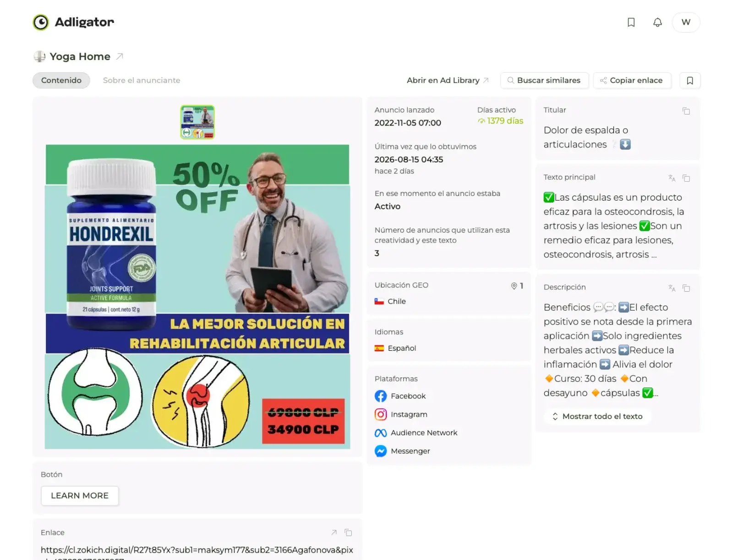Select the small creative thumbnail

(x=197, y=122)
